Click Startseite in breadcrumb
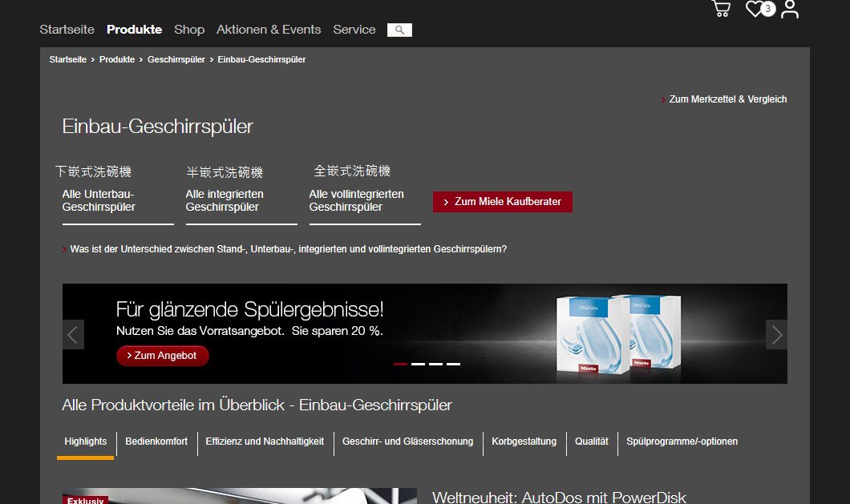This screenshot has height=504, width=850. point(68,59)
